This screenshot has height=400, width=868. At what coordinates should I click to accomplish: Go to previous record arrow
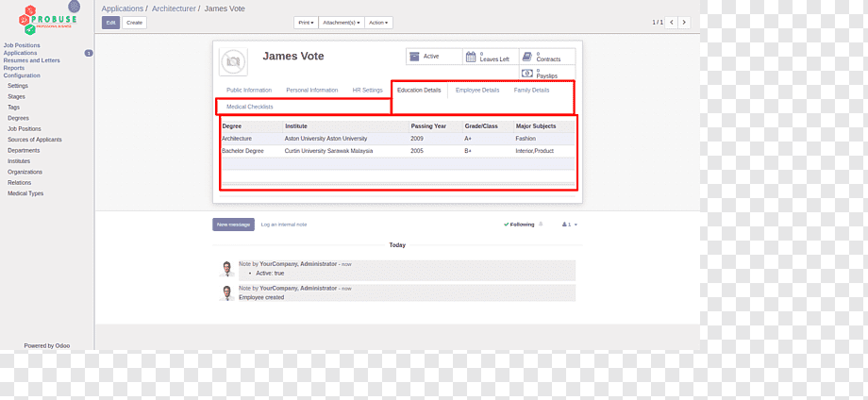click(x=672, y=22)
